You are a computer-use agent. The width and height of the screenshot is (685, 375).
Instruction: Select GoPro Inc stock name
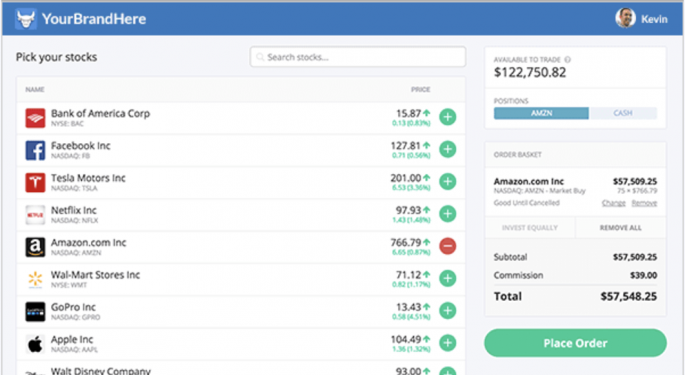coord(73,308)
